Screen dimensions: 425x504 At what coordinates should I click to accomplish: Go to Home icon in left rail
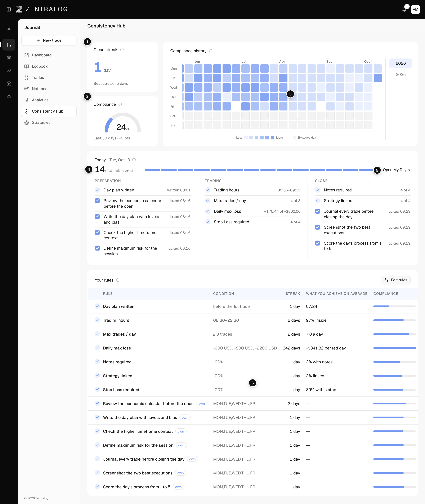point(9,28)
